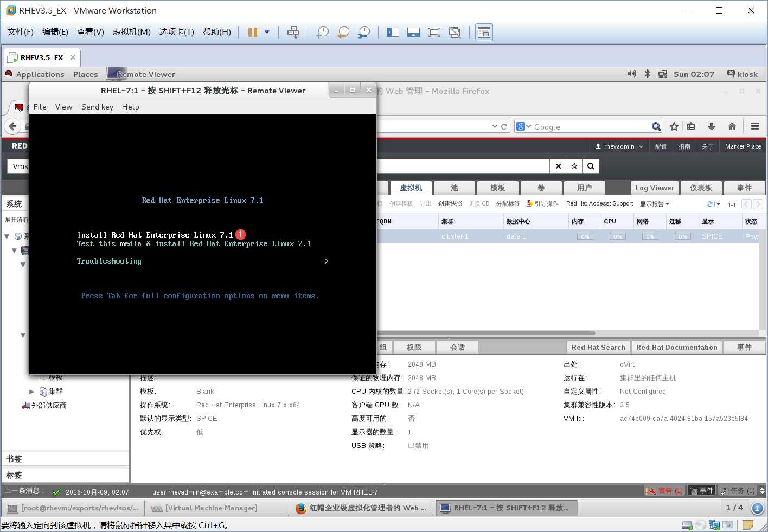Pause the virtual machine in VMware toolbar
Viewport: 768px width, 532px height.
252,32
